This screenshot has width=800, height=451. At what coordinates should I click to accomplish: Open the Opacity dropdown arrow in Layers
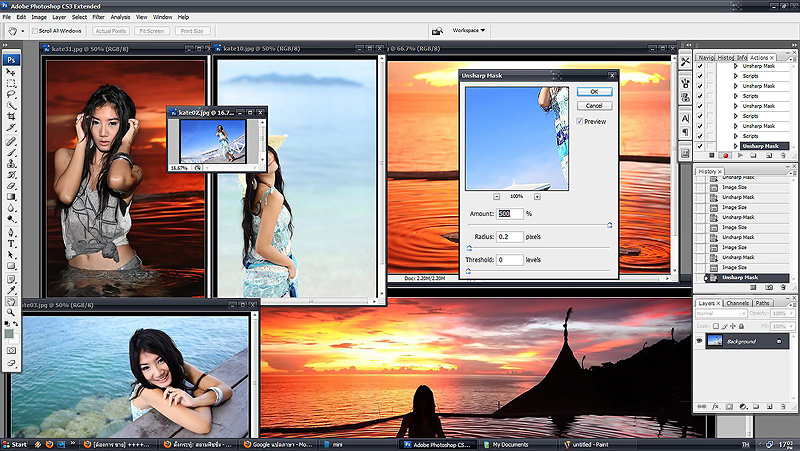(x=791, y=313)
